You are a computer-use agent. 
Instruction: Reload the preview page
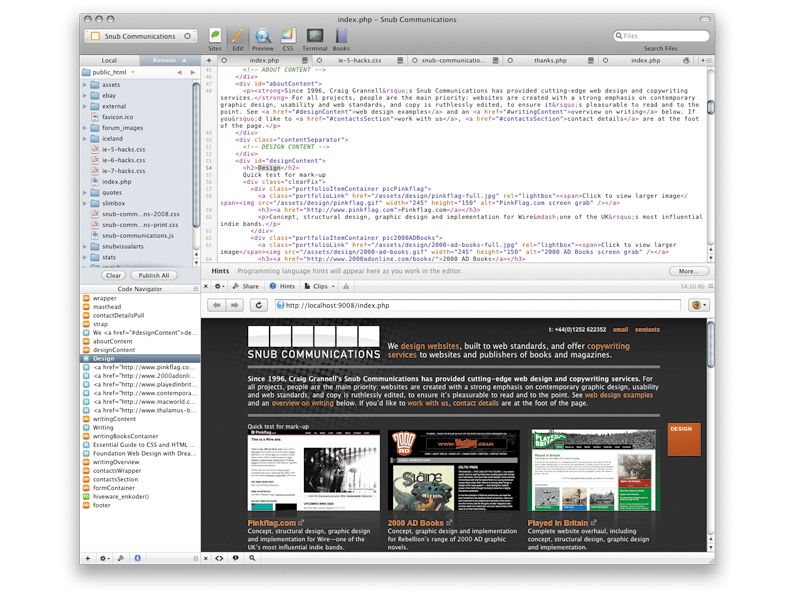(259, 305)
